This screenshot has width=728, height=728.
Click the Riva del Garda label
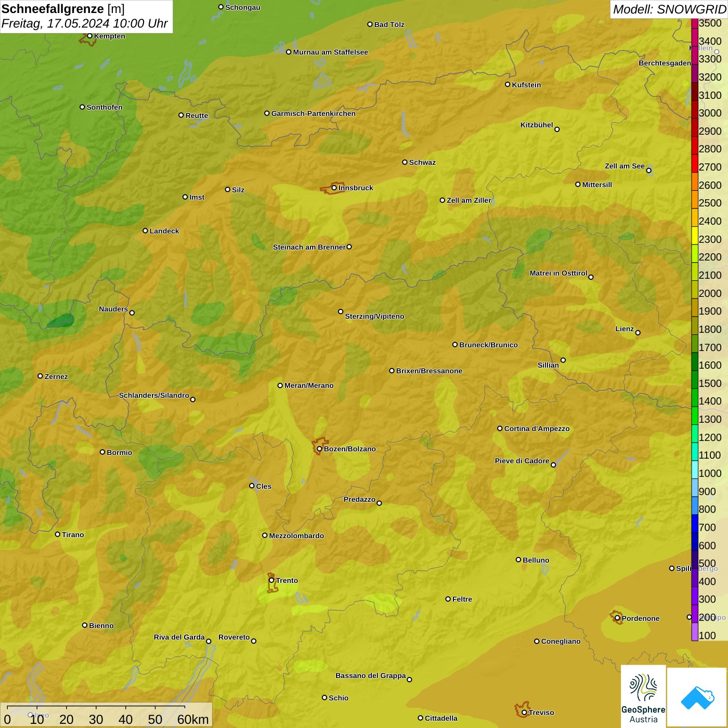pos(179,637)
